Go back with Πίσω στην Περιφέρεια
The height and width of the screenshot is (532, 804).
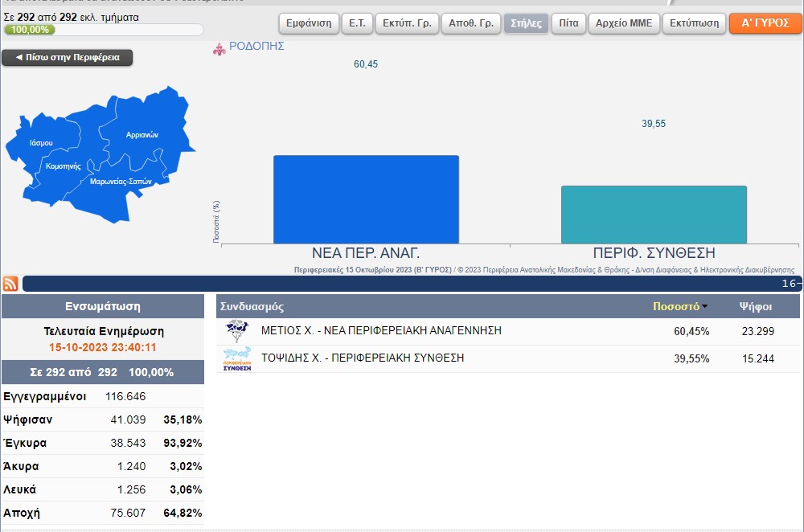coord(67,58)
